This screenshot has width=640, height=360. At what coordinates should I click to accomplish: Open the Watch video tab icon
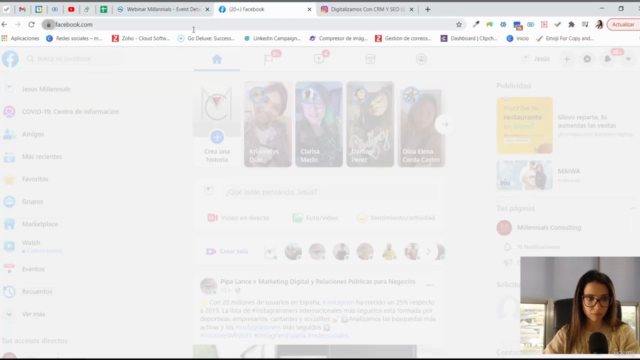319,59
